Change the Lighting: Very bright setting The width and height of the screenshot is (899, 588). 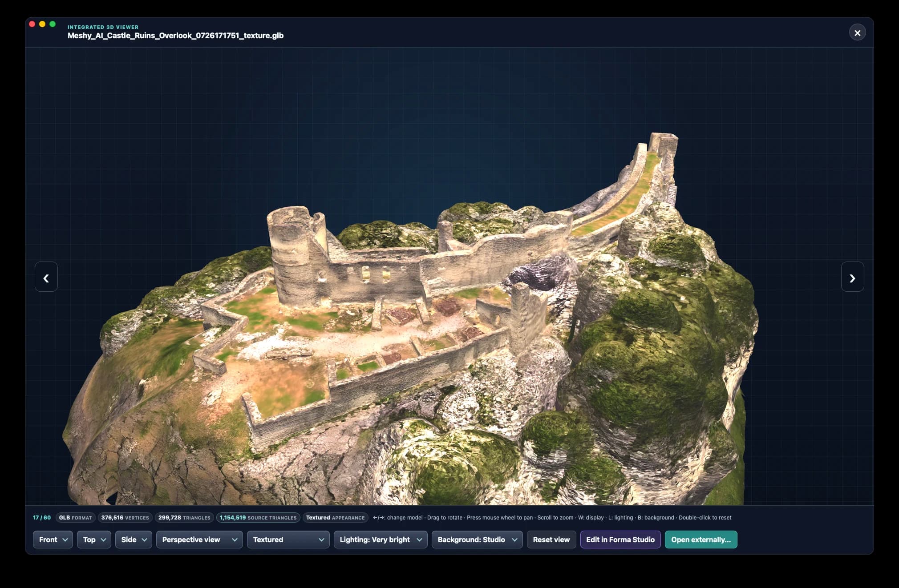(x=381, y=540)
